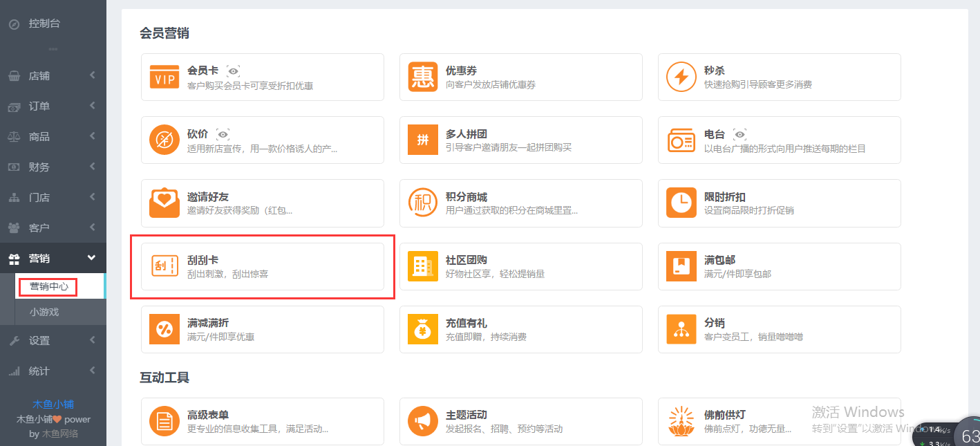
Task: Expand the 店铺 sidebar chevron
Action: tap(92, 75)
